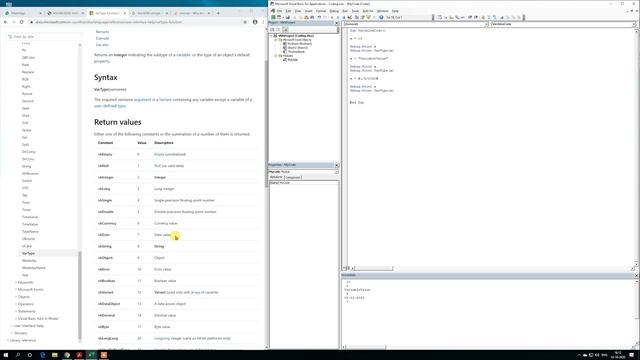Select MyCode module in project tree
This screenshot has width=640, height=360.
(293, 60)
